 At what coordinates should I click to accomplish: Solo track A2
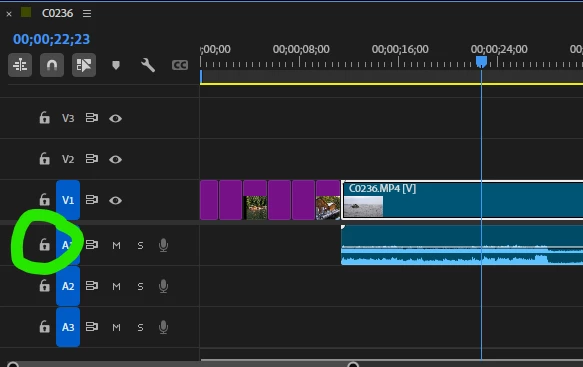pyautogui.click(x=140, y=286)
